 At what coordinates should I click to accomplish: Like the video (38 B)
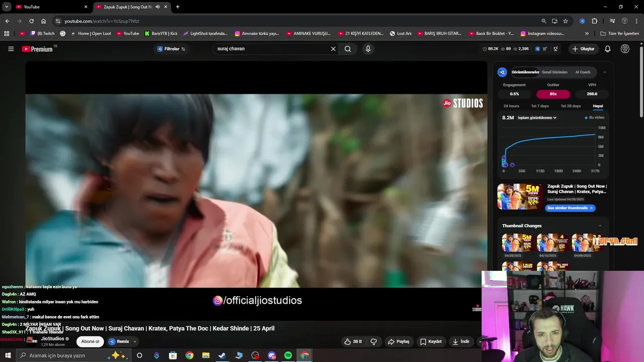(x=353, y=341)
